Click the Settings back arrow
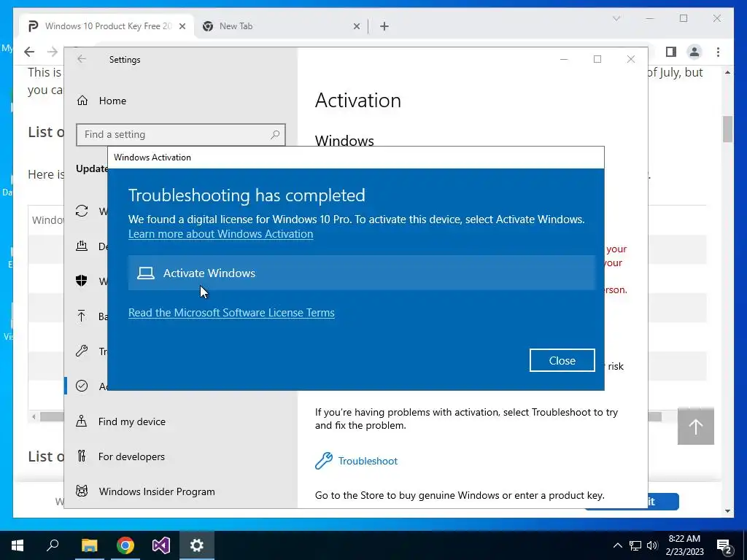The height and width of the screenshot is (560, 747). pyautogui.click(x=82, y=59)
